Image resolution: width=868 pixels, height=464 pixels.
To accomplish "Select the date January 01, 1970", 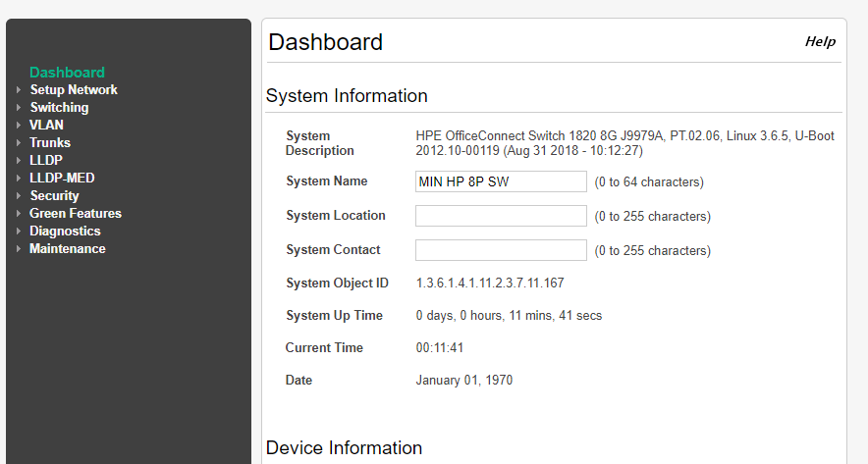I will 463,381.
